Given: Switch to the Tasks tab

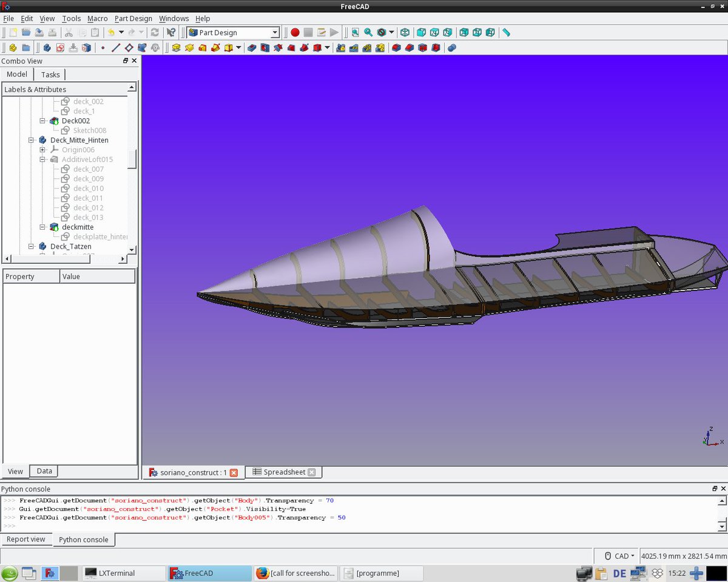Looking at the screenshot, I should click(x=50, y=75).
